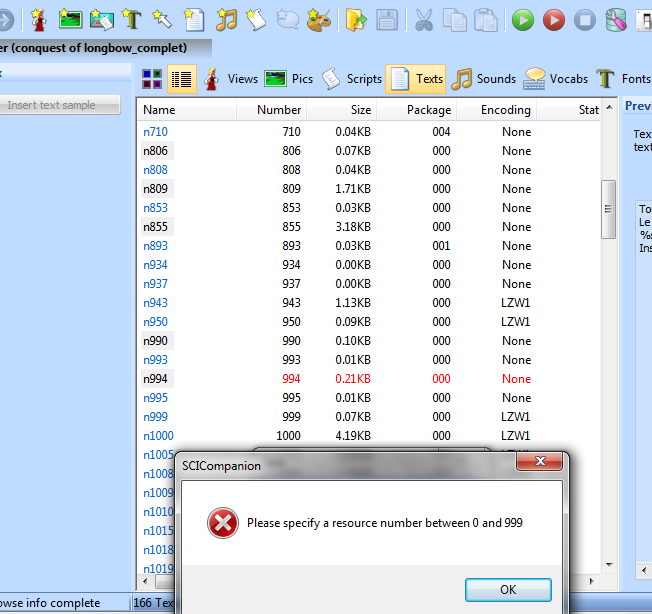This screenshot has height=614, width=652.
Task: Click the stop button in toolbar
Action: tap(585, 20)
